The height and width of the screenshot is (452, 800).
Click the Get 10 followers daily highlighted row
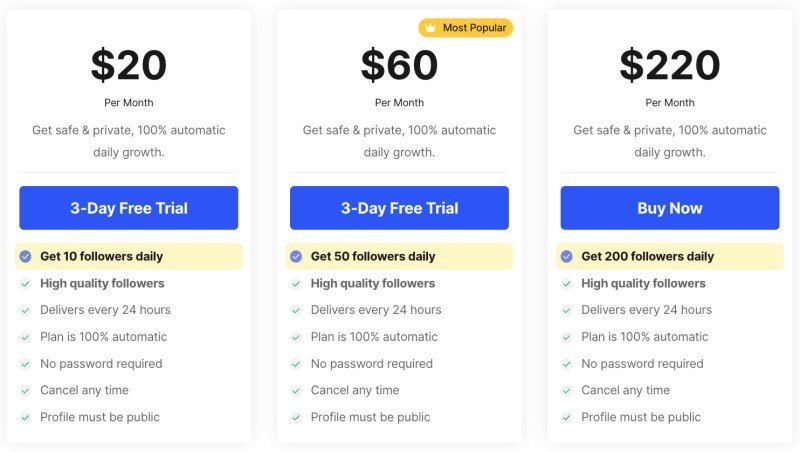129,256
